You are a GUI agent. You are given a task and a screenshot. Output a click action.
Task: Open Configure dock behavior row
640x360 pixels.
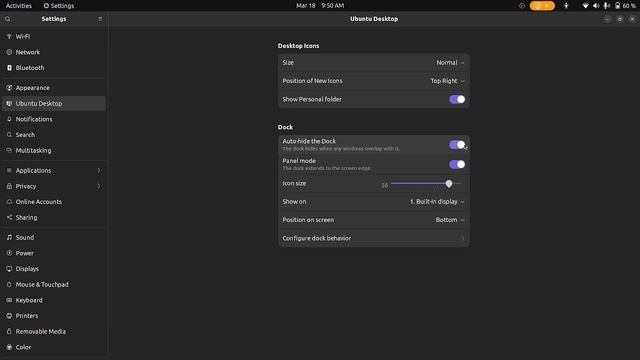pyautogui.click(x=373, y=238)
